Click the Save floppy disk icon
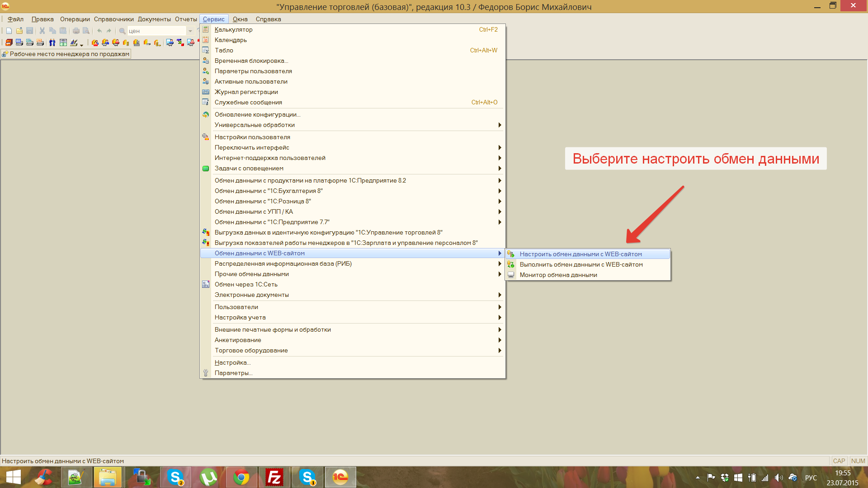 pyautogui.click(x=29, y=31)
